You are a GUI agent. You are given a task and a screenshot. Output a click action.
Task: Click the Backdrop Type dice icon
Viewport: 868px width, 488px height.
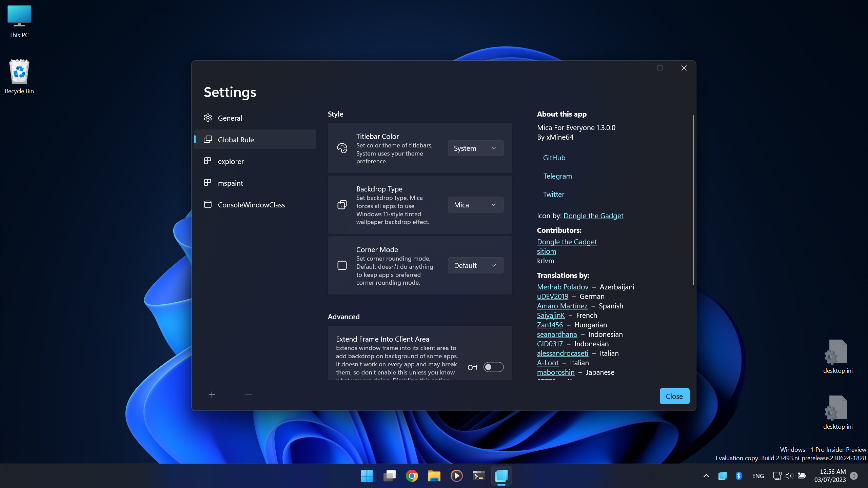pos(342,204)
